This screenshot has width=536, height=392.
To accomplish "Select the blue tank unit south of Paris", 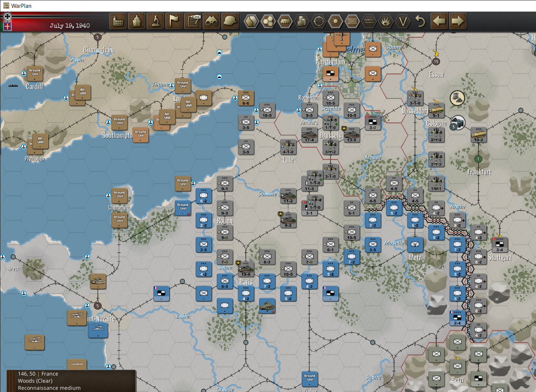I will tap(267, 306).
